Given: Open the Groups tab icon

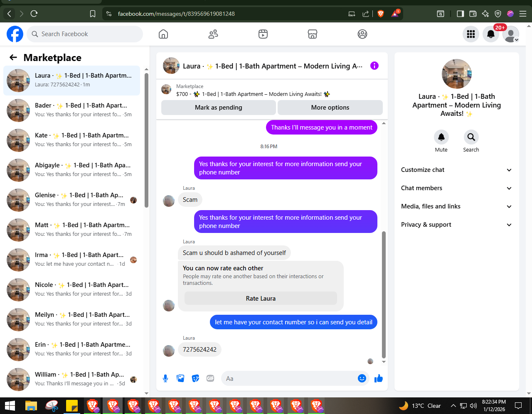Looking at the screenshot, I should tap(362, 34).
